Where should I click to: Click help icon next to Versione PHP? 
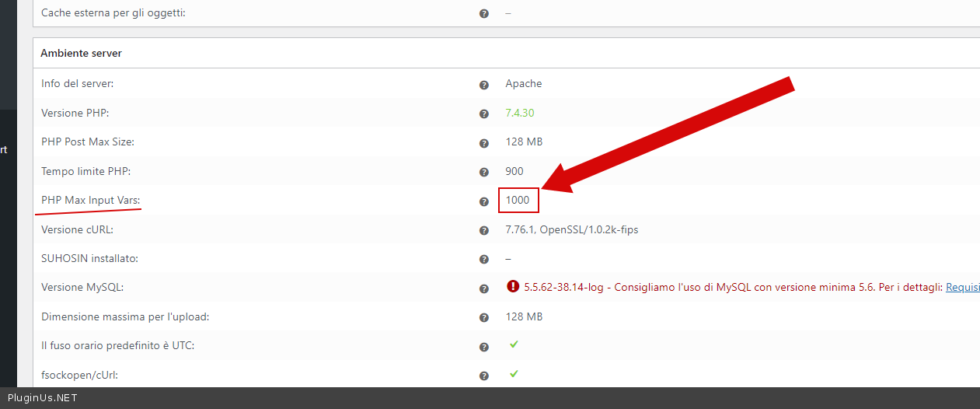click(484, 114)
